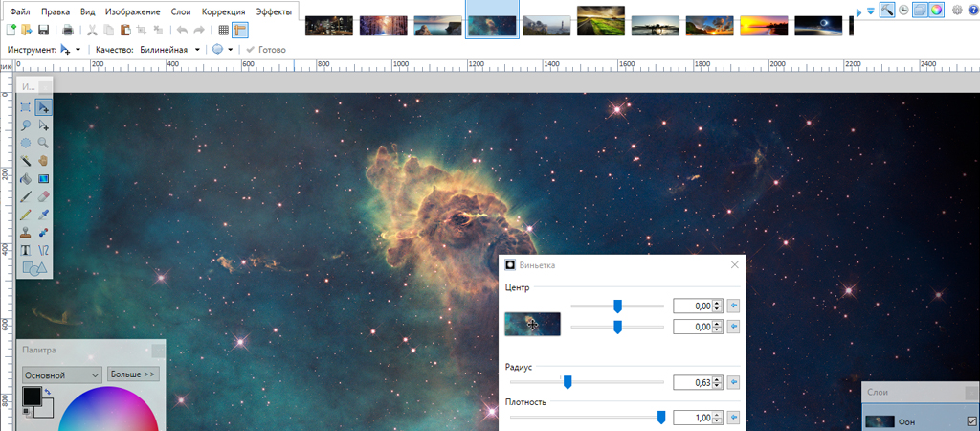Screen dimensions: 980x431
Task: Select the Eraser tool
Action: point(43,196)
